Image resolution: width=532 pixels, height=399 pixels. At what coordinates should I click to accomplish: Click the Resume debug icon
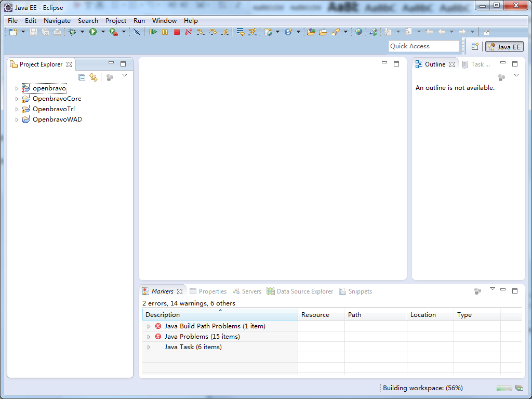point(153,32)
